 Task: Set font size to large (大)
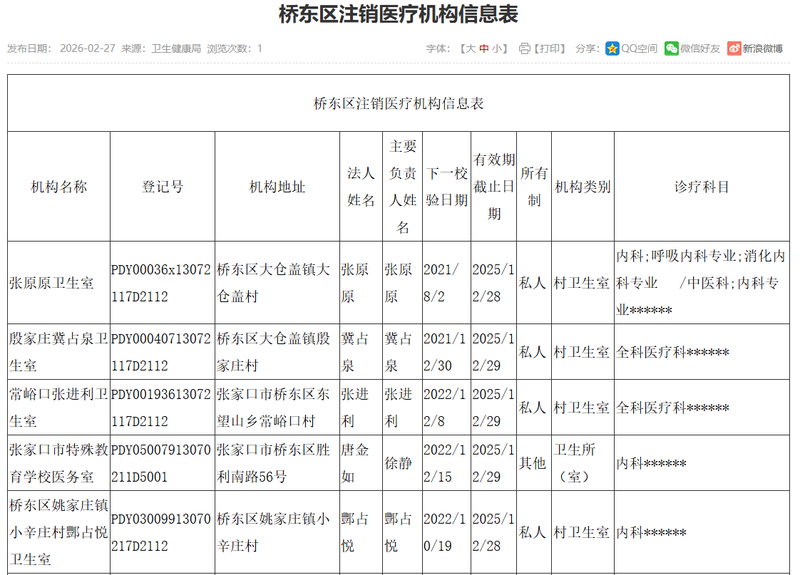click(469, 48)
